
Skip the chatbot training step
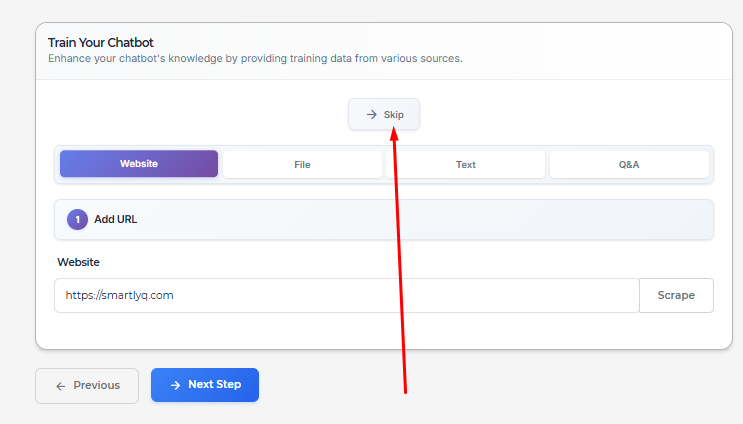pos(384,114)
